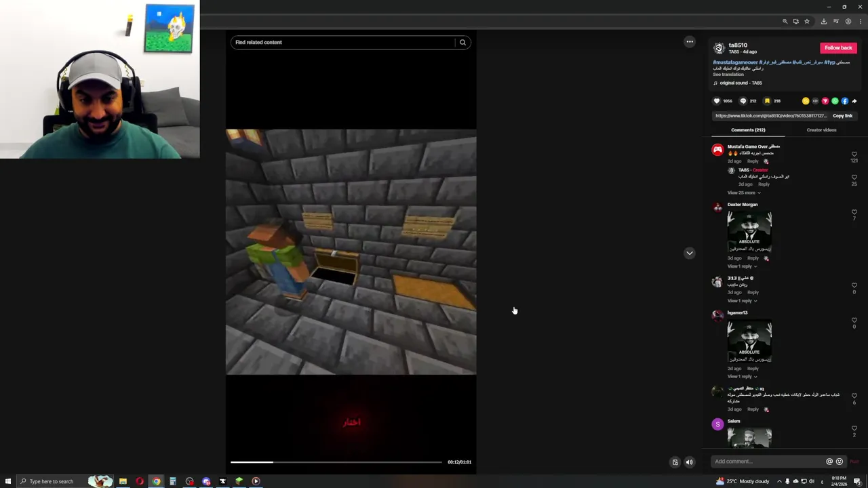The image size is (868, 488).
Task: Click the browser zoom magnifier icon
Action: tap(785, 22)
